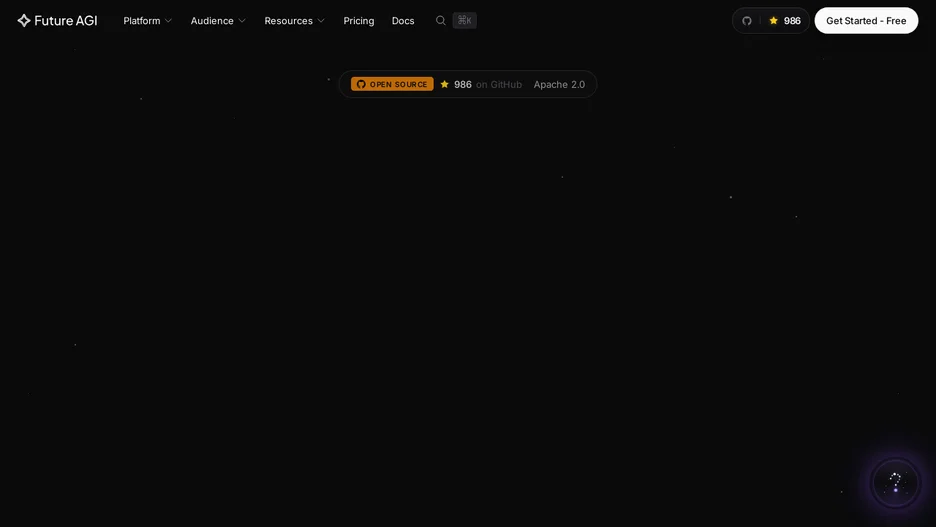Open the glowing help question-mark widget
The width and height of the screenshot is (936, 527).
(x=895, y=482)
